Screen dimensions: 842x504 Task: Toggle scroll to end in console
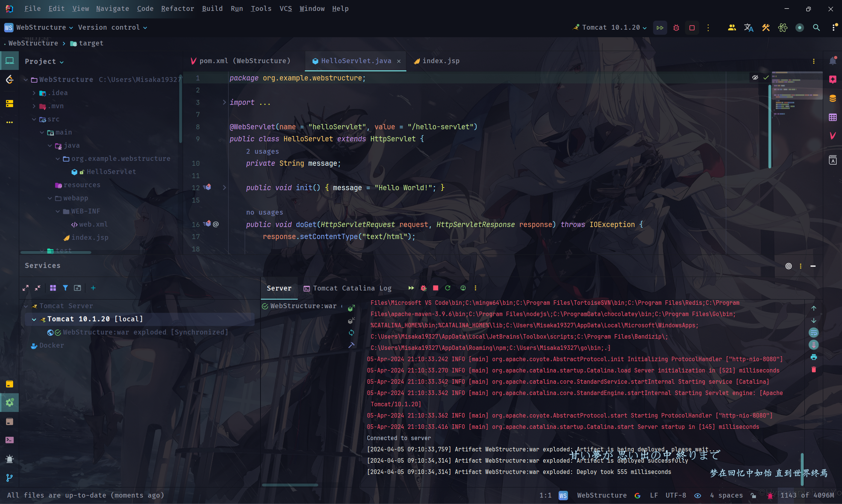click(813, 345)
